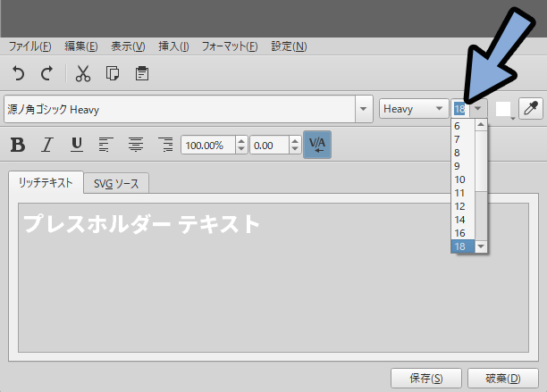Select font size 12 from list
The width and height of the screenshot is (547, 392).
click(459, 206)
